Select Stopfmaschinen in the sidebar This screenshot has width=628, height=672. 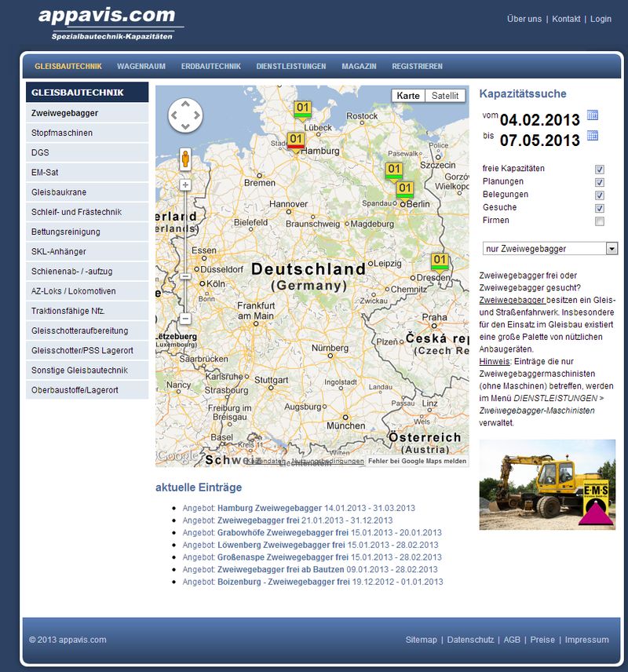coord(87,133)
